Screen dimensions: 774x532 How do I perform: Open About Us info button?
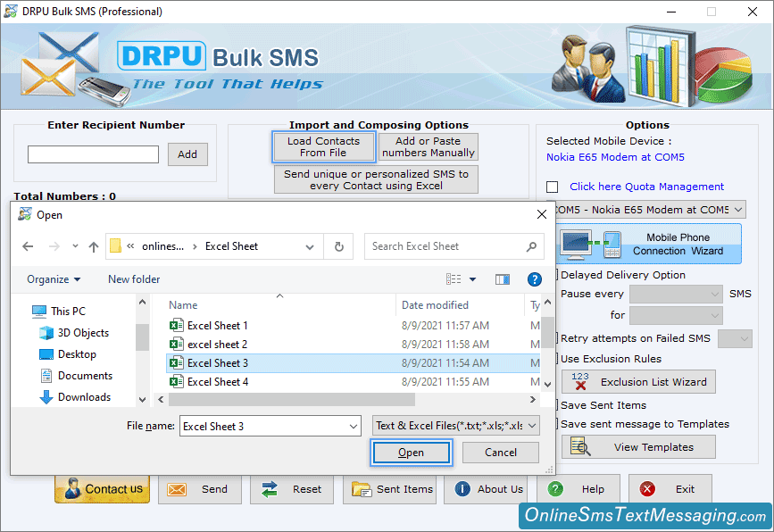[x=487, y=489]
